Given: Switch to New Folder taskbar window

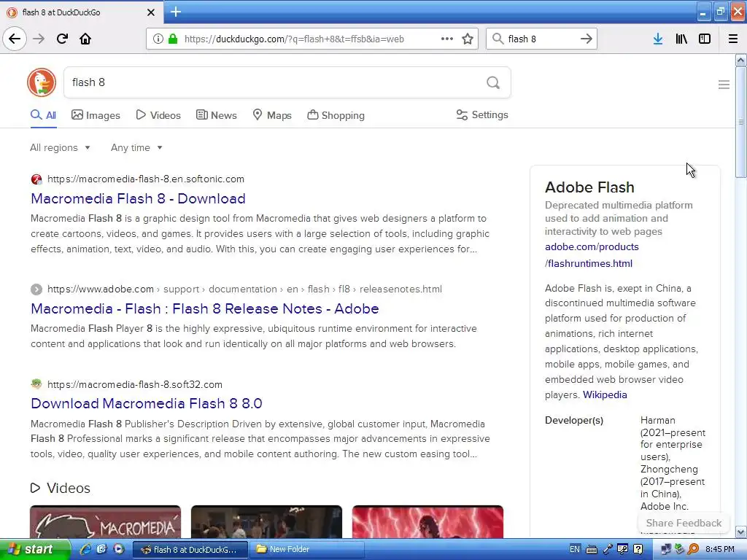Looking at the screenshot, I should point(307,550).
